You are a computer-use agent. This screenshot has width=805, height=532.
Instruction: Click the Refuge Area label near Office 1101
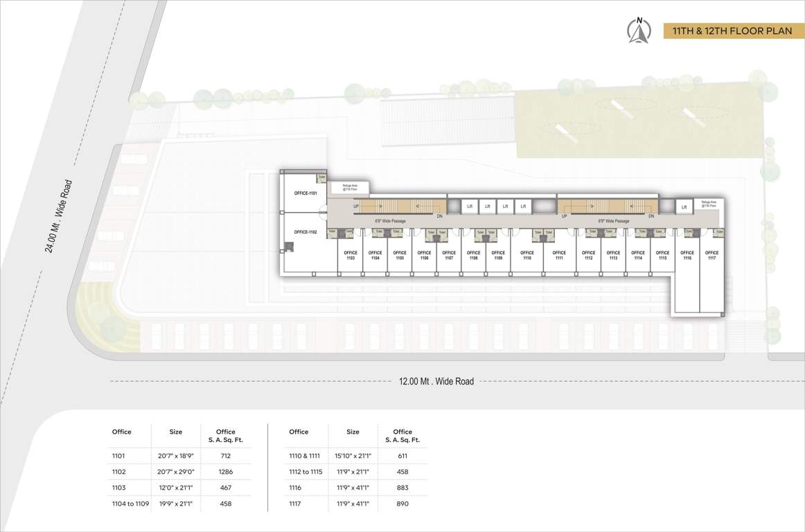click(350, 186)
